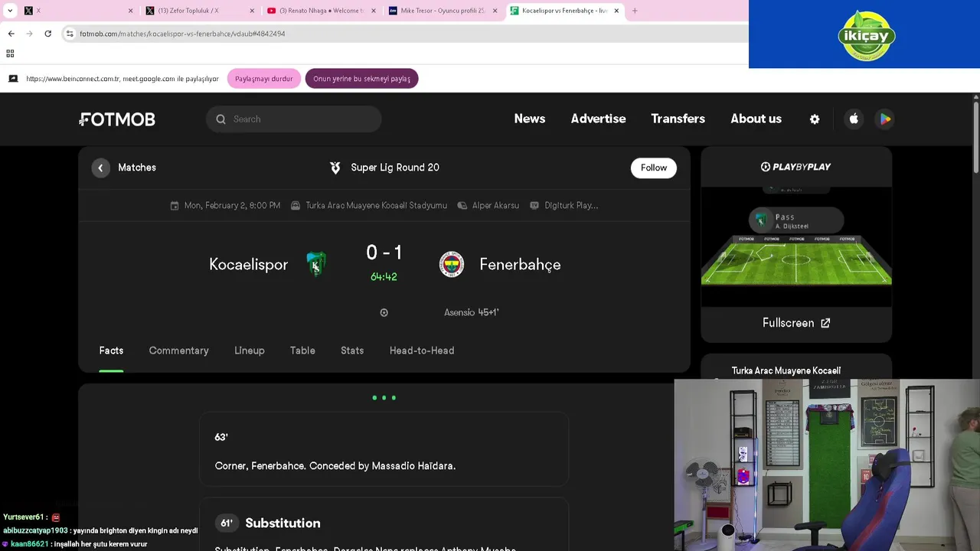
Task: Click the goal ball icon under score
Action: click(384, 312)
